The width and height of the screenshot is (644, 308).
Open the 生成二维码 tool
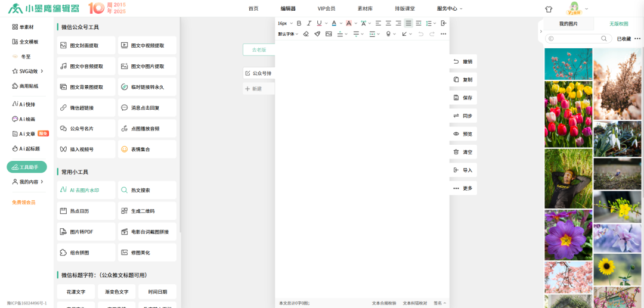pos(147,211)
